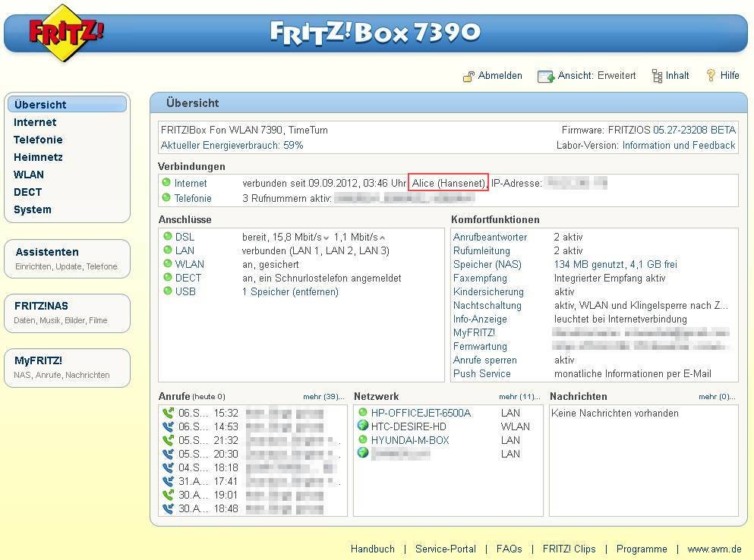Screen dimensions: 754x560
Task: Open the Rufumleitung link
Action: [x=481, y=250]
